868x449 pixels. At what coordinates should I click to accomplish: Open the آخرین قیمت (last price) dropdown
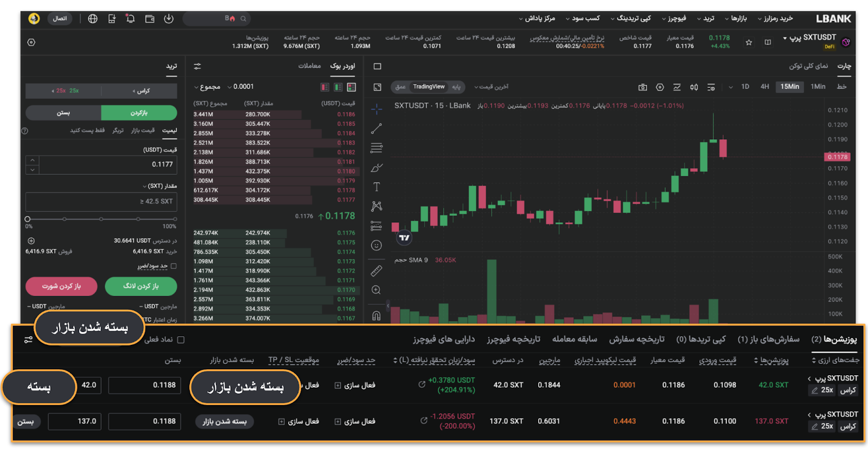(492, 87)
